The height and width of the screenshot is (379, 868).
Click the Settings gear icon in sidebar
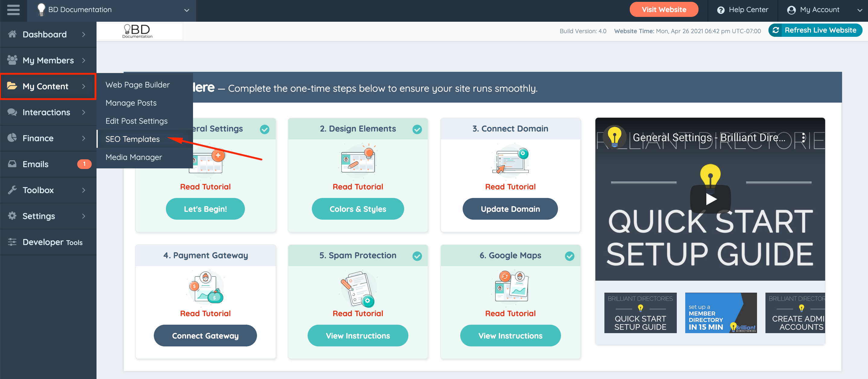12,216
